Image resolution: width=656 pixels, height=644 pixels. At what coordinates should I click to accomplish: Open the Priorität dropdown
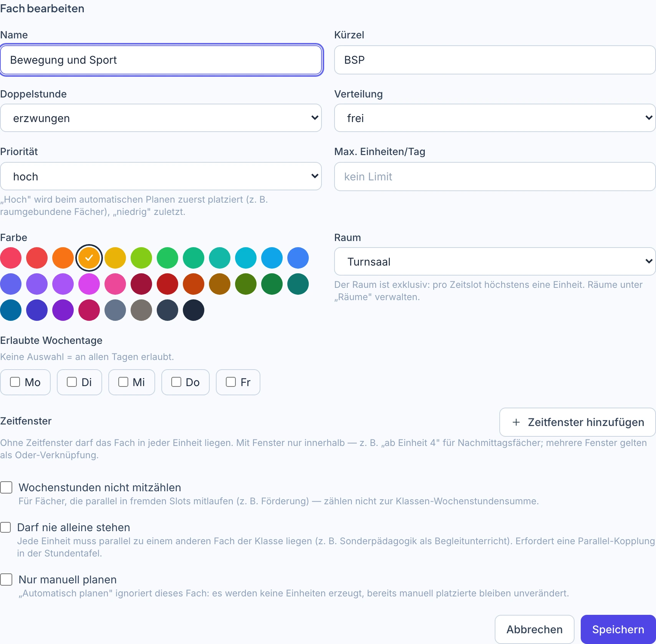(161, 176)
